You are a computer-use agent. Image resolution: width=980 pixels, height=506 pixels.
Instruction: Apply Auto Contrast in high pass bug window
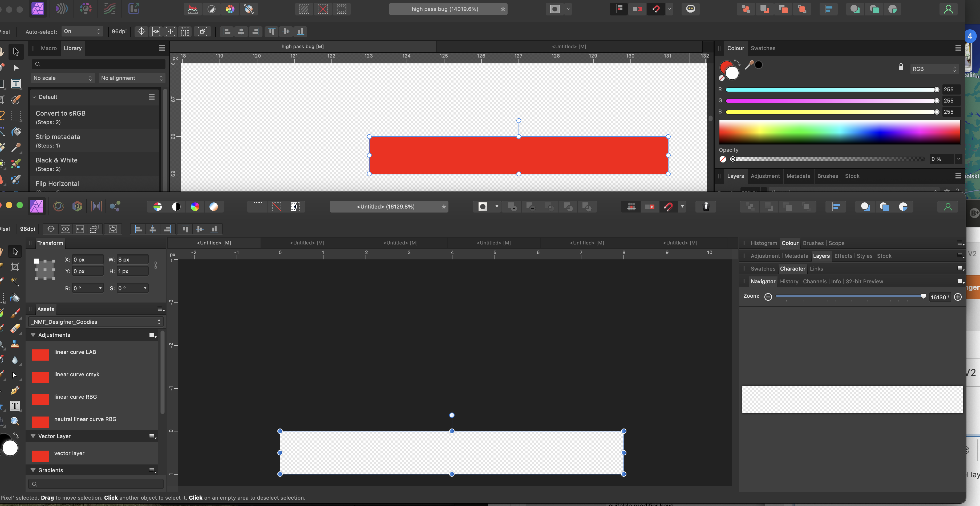coord(212,9)
